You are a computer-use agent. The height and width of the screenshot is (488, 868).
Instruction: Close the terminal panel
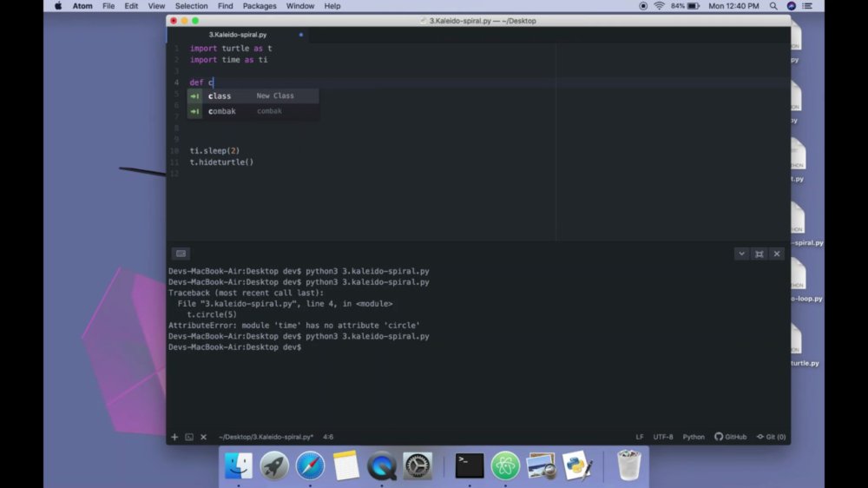(777, 254)
